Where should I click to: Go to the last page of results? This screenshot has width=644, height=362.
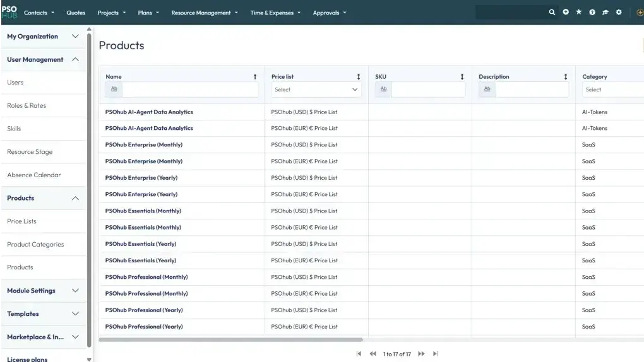click(435, 354)
